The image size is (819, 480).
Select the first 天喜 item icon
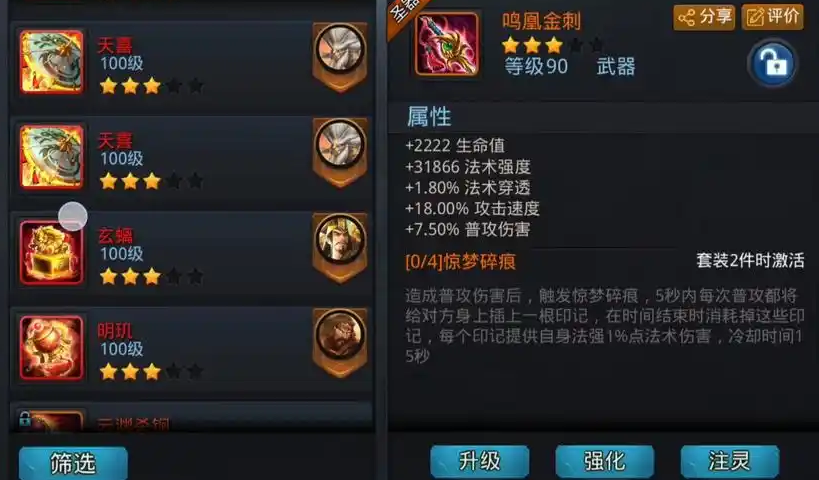(x=52, y=62)
